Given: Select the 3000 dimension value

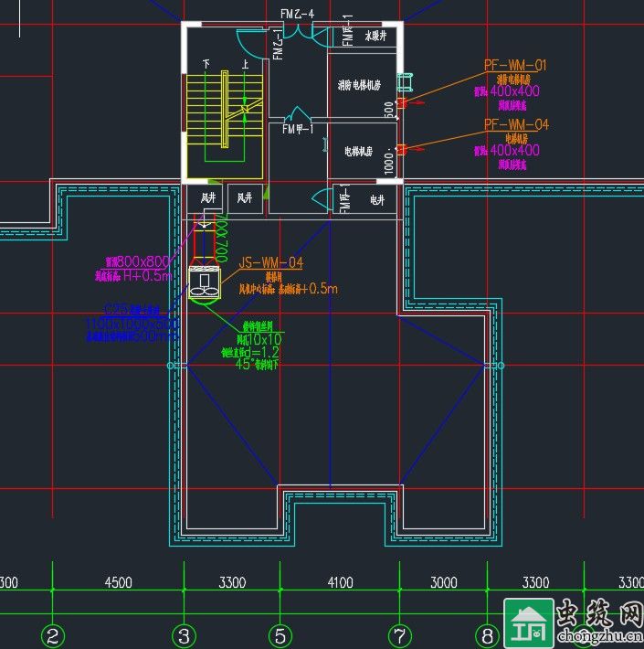Looking at the screenshot, I should tap(444, 582).
